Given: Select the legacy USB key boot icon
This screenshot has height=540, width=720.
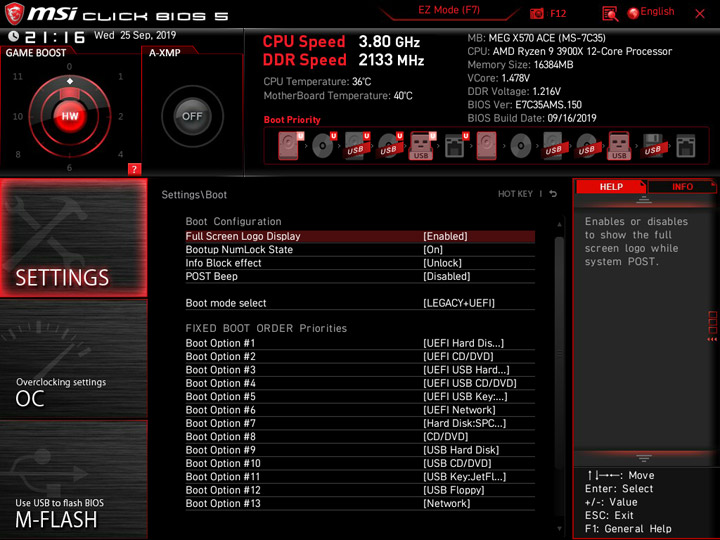Looking at the screenshot, I should point(619,146).
